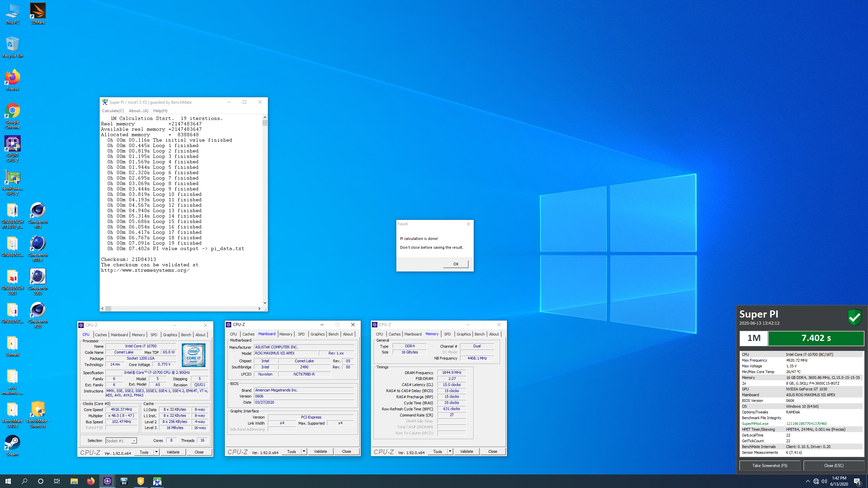The height and width of the screenshot is (488, 868).
Task: Click Super PI vertical scrollbar up arrow
Action: tap(265, 117)
